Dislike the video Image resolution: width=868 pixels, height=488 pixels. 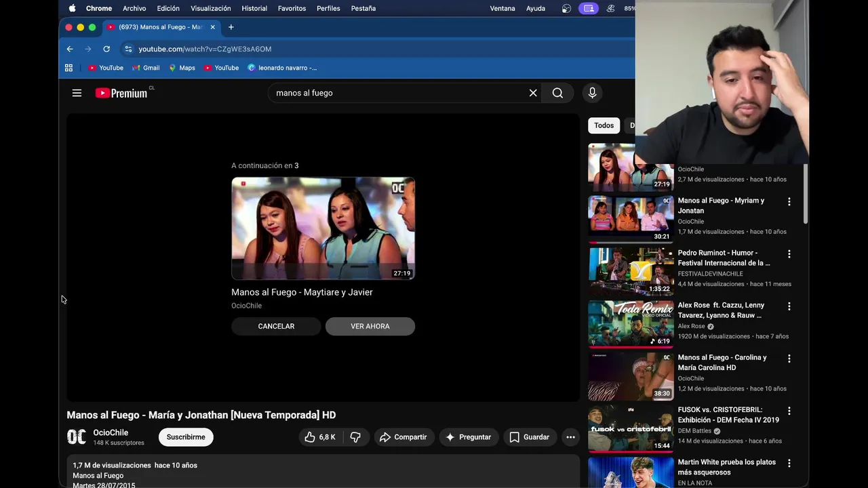click(355, 437)
